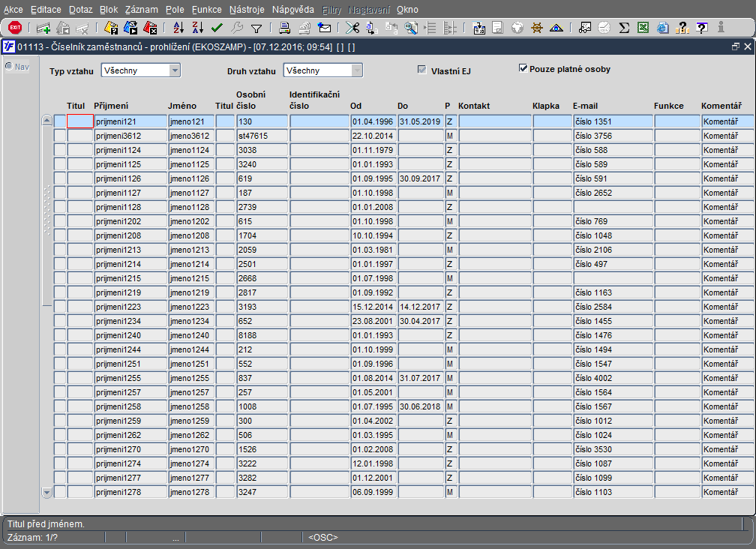Click the insert new record icon
This screenshot has width=756, height=549.
pos(43,28)
